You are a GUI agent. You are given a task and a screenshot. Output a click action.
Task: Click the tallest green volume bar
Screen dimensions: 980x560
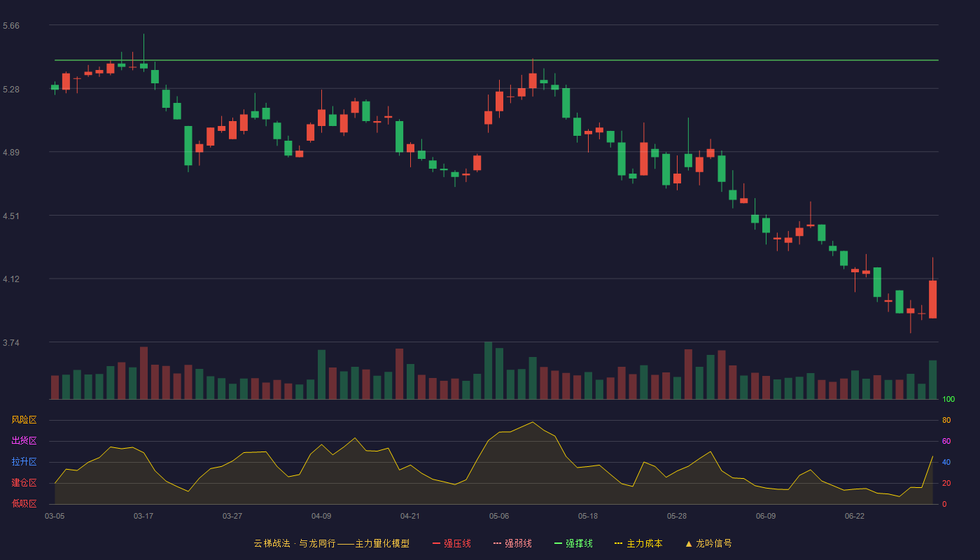pyautogui.click(x=488, y=370)
